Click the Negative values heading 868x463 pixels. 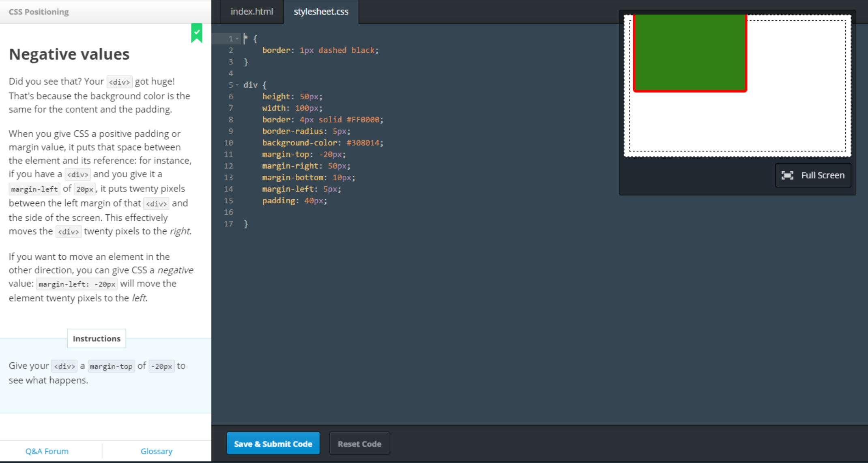click(x=69, y=54)
